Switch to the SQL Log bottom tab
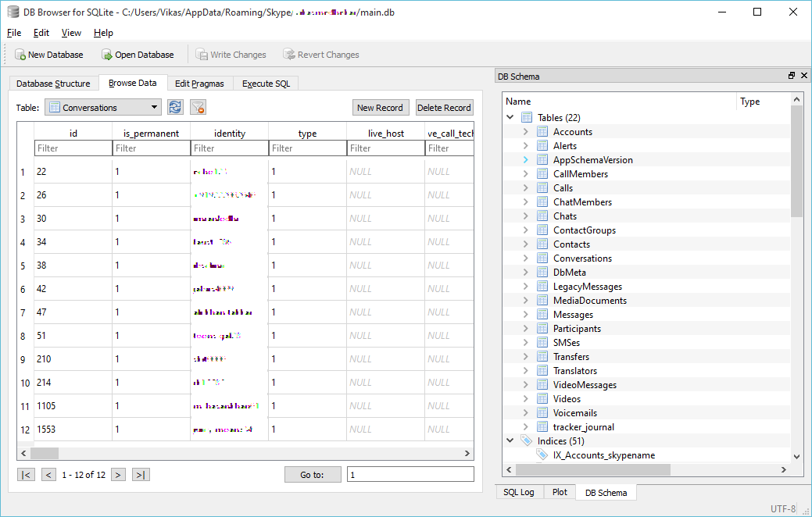The width and height of the screenshot is (812, 517). (519, 492)
